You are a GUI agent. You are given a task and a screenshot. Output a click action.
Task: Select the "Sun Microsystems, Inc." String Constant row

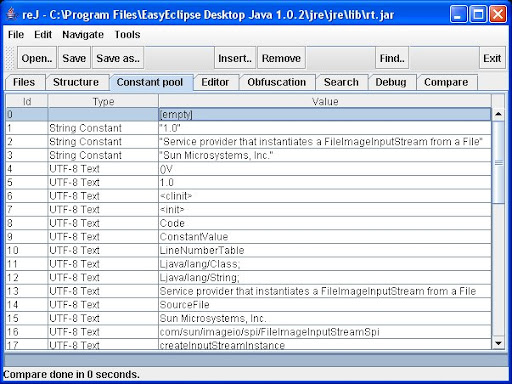point(248,155)
